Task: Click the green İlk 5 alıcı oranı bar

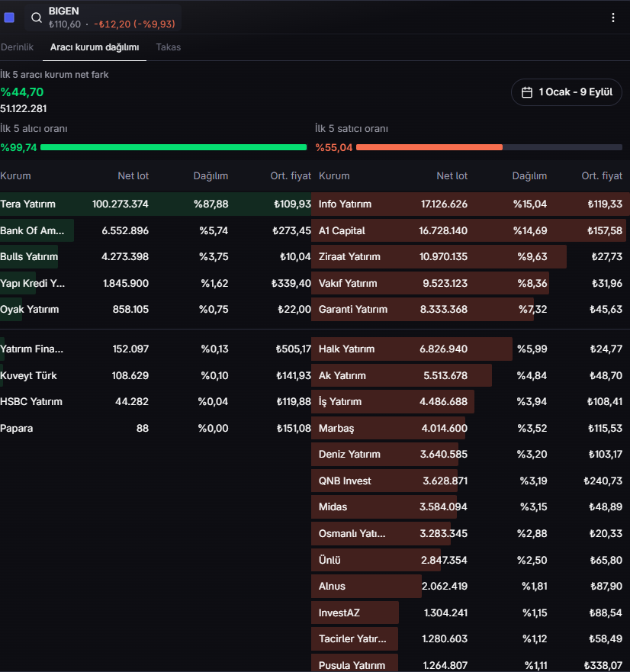Action: click(x=174, y=147)
